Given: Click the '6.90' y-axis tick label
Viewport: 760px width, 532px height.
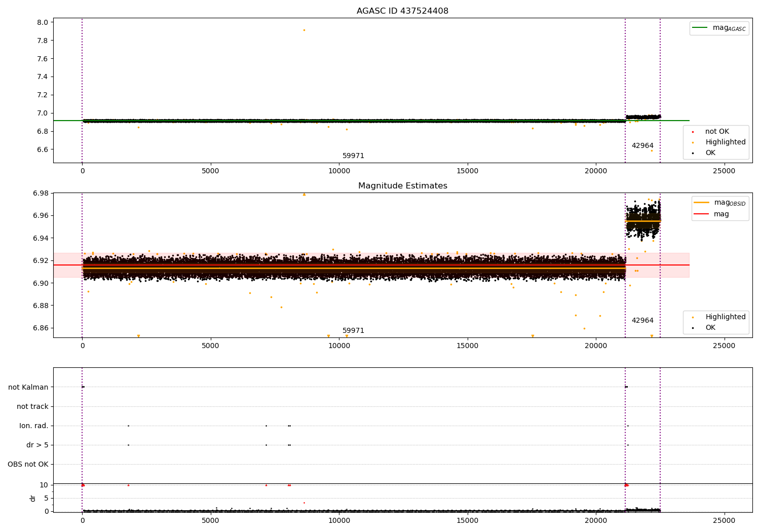Looking at the screenshot, I should 41,283.
